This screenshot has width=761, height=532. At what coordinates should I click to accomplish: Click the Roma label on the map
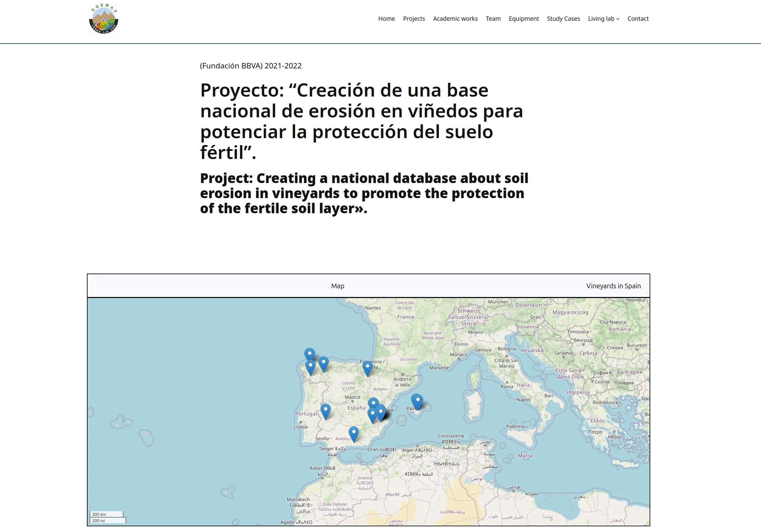tap(507, 387)
